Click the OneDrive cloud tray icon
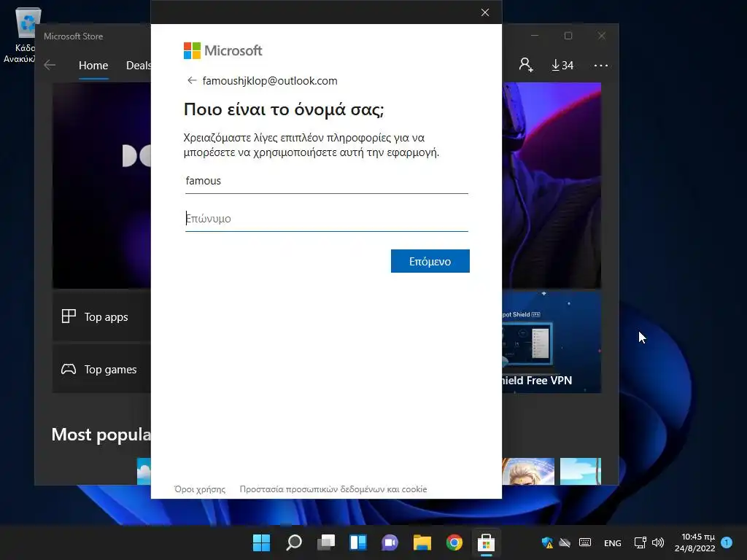The width and height of the screenshot is (747, 560). coord(565,542)
